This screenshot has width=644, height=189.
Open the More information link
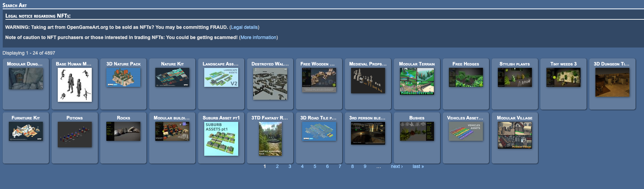(258, 37)
